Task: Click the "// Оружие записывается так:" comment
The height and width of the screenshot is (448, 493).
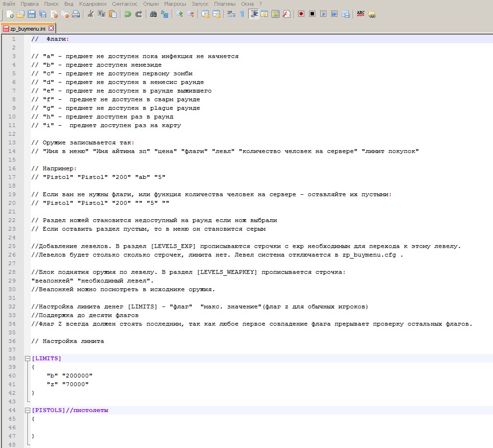Action: pyautogui.click(x=83, y=142)
